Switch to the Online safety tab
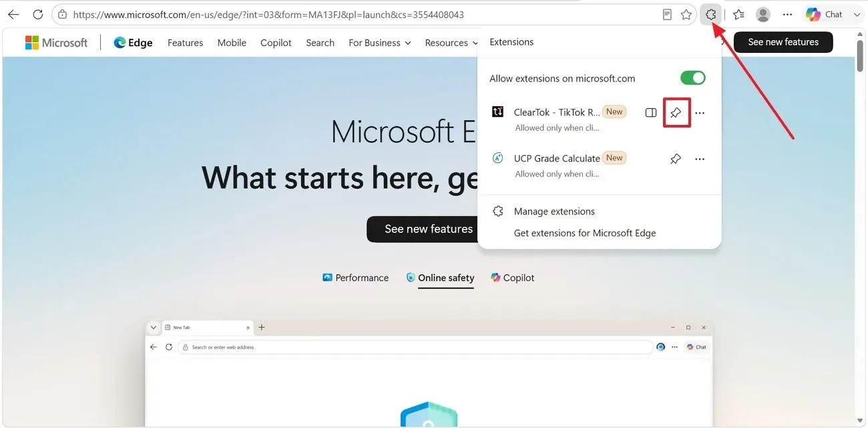This screenshot has width=868, height=428. coord(440,278)
